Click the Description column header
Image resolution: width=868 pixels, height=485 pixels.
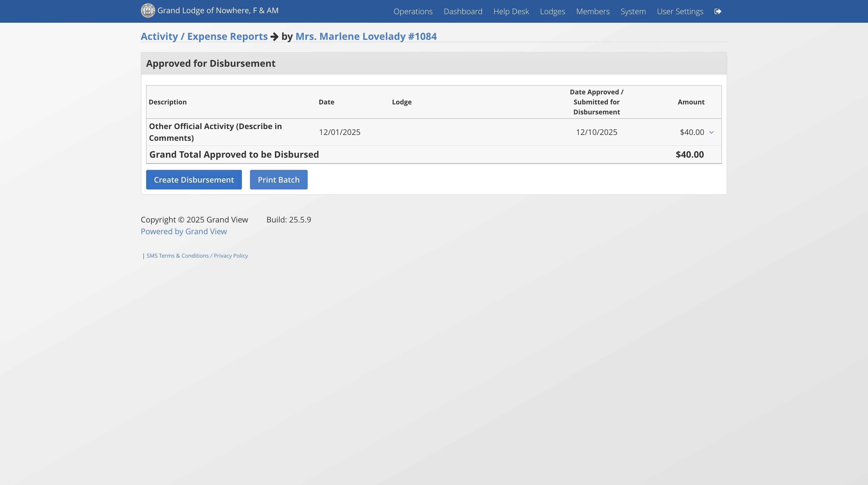point(167,102)
